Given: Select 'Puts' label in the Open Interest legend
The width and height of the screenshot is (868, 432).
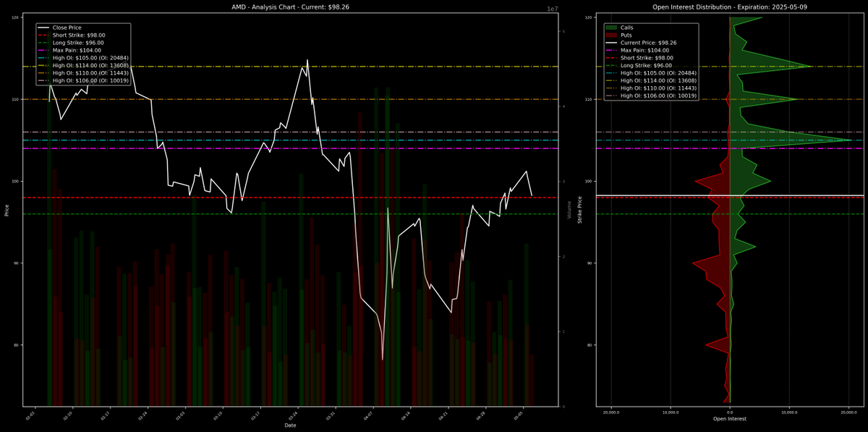Looking at the screenshot, I should click(626, 35).
